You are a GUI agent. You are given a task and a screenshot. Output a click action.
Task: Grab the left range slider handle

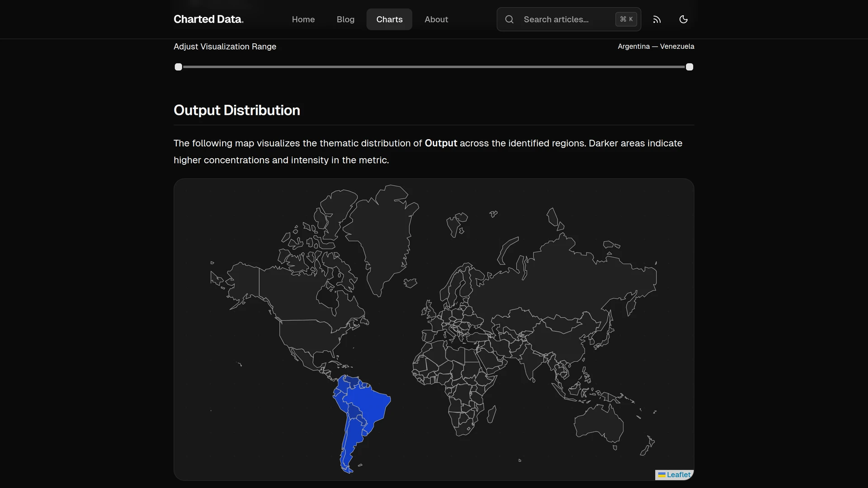coord(179,67)
